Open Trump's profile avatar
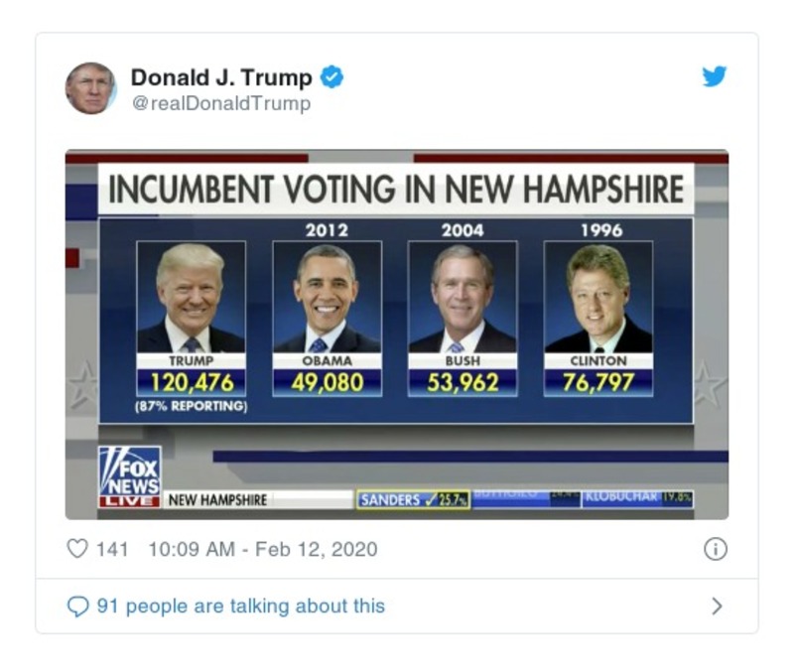794x672 pixels. point(92,83)
